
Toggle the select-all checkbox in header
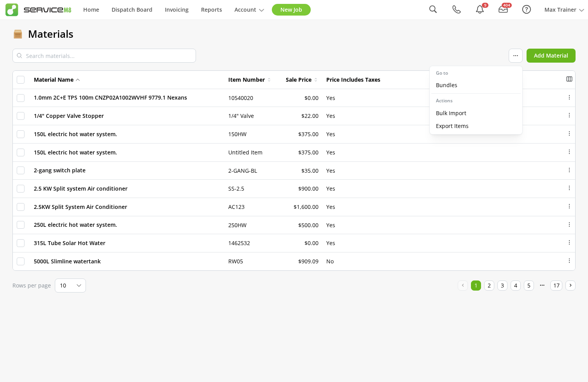click(21, 80)
